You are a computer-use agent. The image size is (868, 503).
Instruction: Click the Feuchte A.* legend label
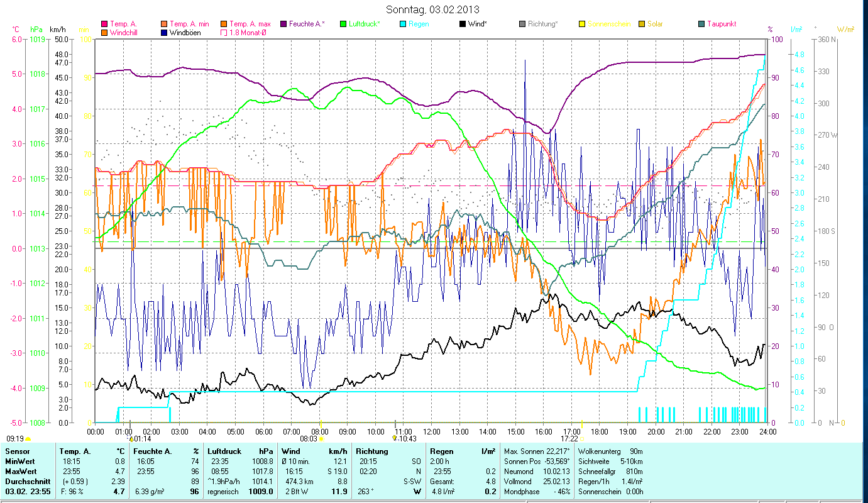[308, 24]
